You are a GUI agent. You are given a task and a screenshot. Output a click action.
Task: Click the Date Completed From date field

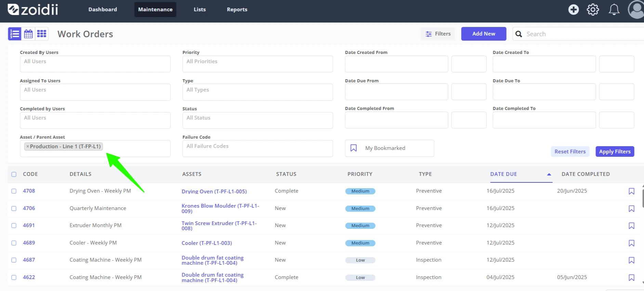396,120
